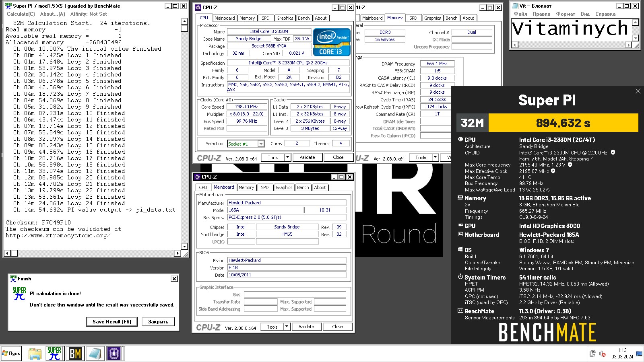Click the OS Windows icon in BenchMate
This screenshot has height=362, width=644.
(460, 249)
